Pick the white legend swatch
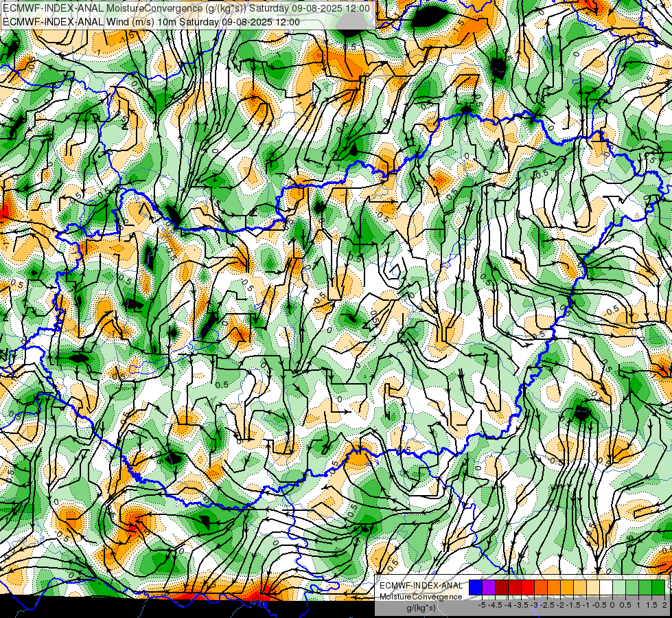 tap(606, 588)
